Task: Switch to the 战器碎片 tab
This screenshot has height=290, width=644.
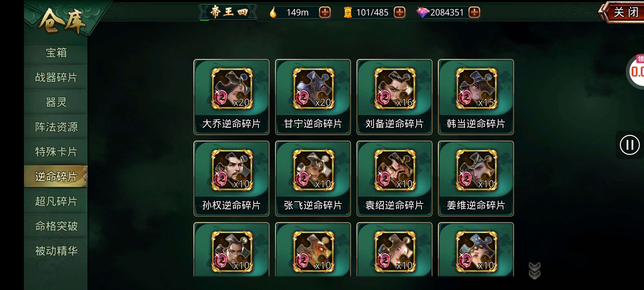Action: point(56,77)
